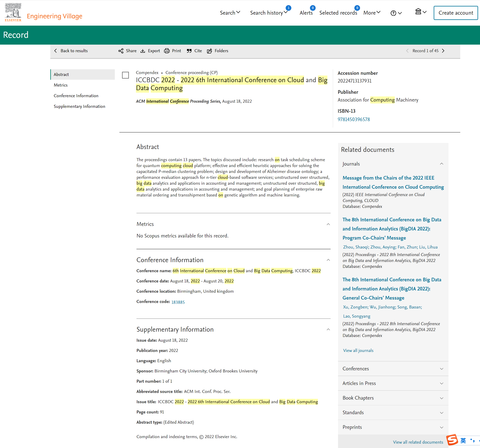Click the Cite quotation icon
480x448 pixels.
pos(189,51)
